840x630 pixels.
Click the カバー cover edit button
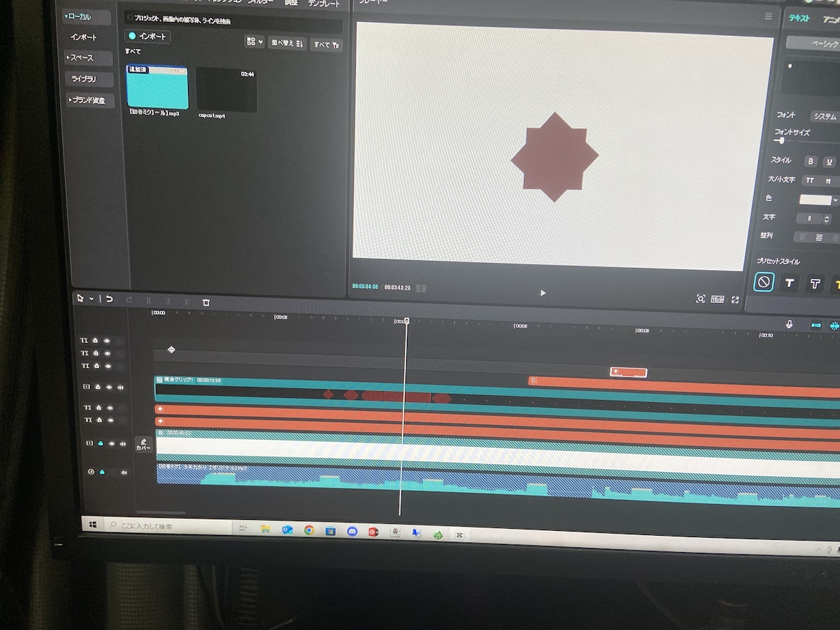143,443
